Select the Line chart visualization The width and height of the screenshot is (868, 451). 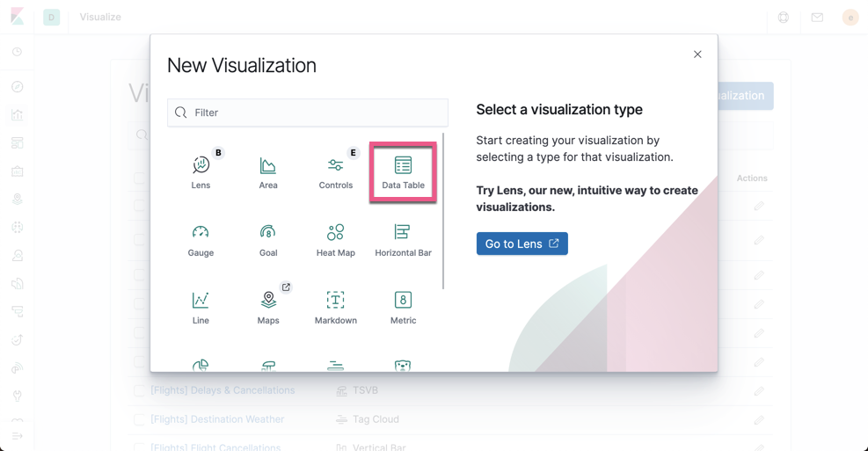point(201,308)
